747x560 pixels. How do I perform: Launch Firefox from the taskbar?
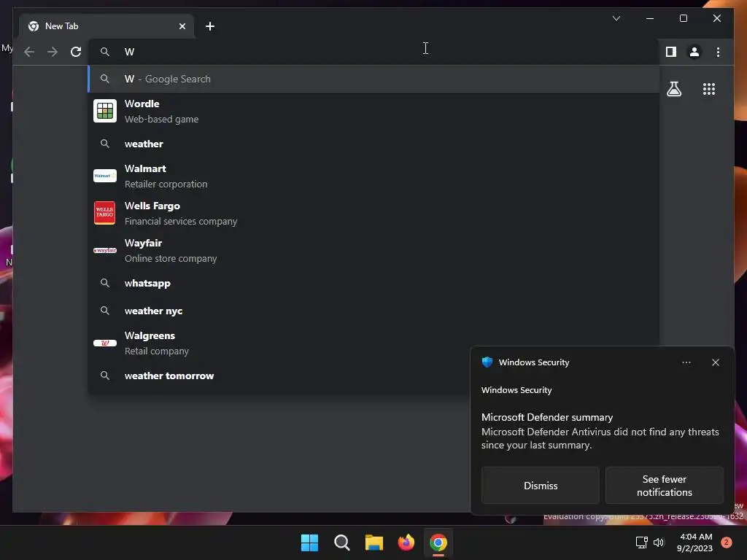click(406, 542)
